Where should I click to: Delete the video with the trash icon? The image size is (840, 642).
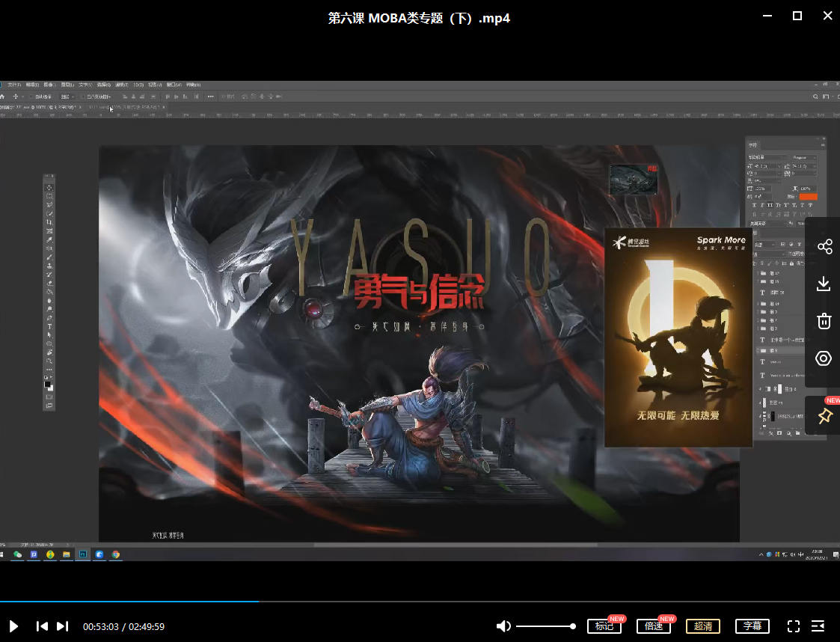[x=824, y=321]
